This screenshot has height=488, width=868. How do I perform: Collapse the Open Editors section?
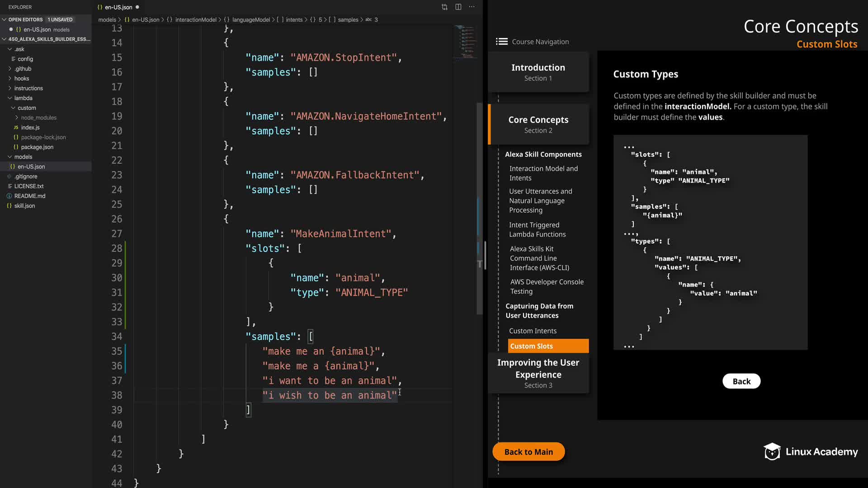25,19
